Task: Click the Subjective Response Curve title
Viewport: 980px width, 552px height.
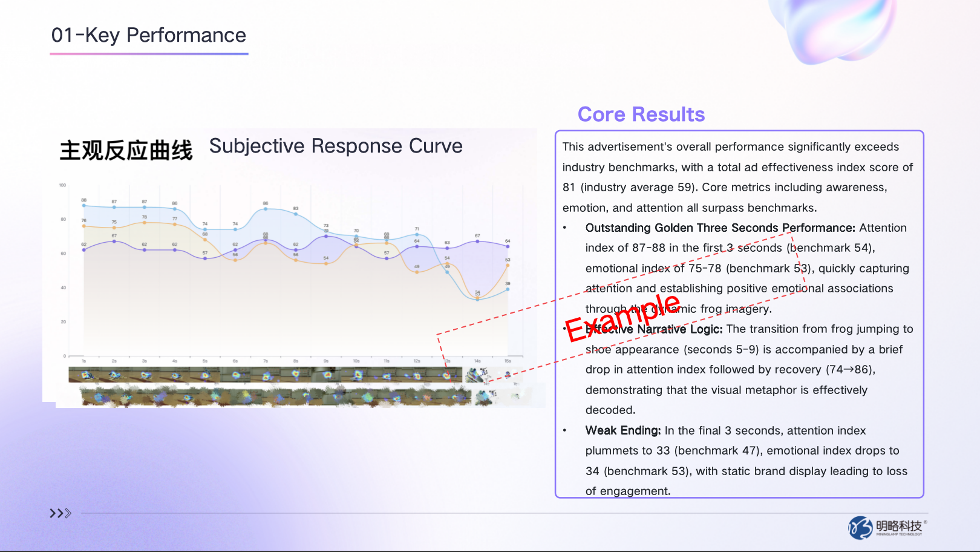Action: point(335,146)
